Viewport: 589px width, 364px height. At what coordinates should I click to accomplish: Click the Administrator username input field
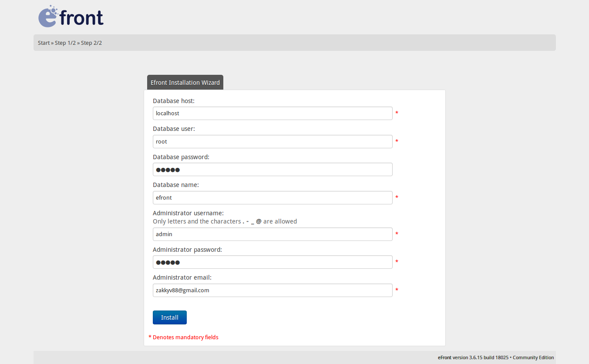coord(273,234)
